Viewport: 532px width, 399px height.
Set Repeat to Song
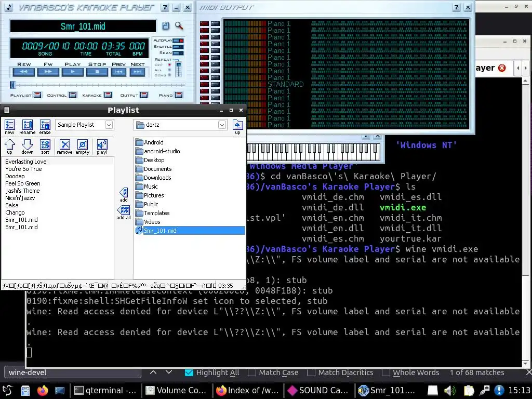tap(169, 75)
